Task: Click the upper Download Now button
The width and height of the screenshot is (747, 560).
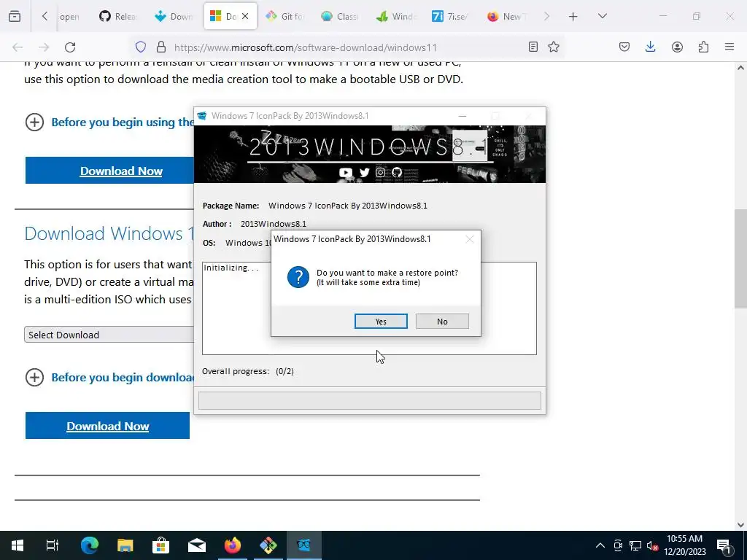Action: click(109, 171)
